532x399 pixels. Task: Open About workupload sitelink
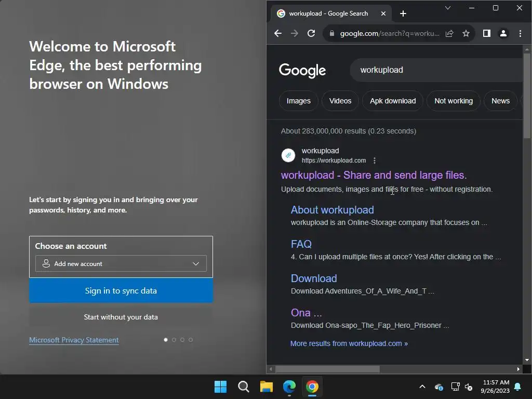click(x=332, y=210)
